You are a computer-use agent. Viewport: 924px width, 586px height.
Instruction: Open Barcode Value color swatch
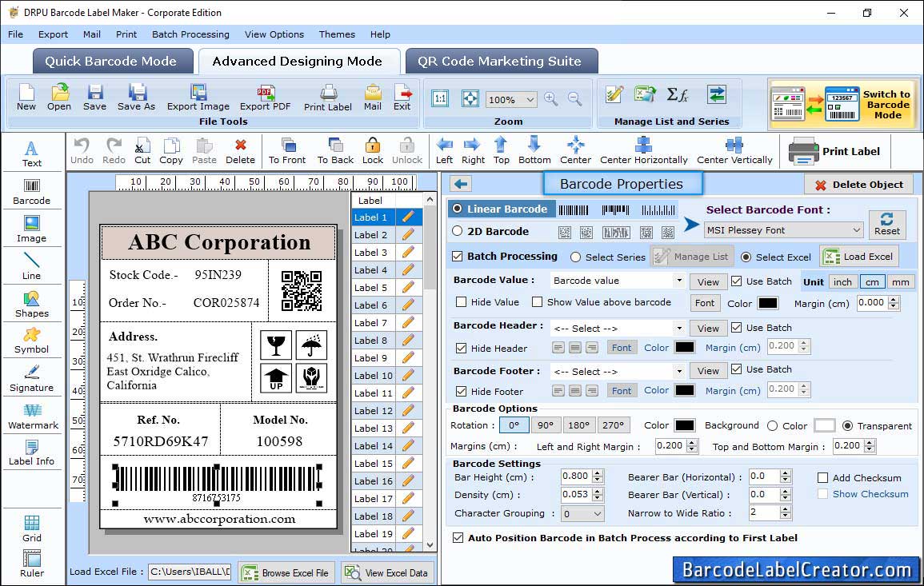coord(767,303)
